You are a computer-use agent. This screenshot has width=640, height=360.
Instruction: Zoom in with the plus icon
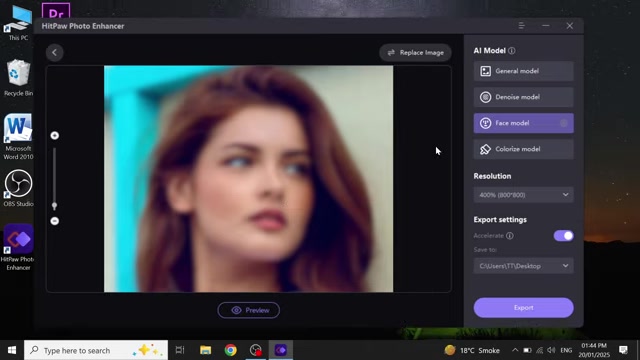pos(55,136)
